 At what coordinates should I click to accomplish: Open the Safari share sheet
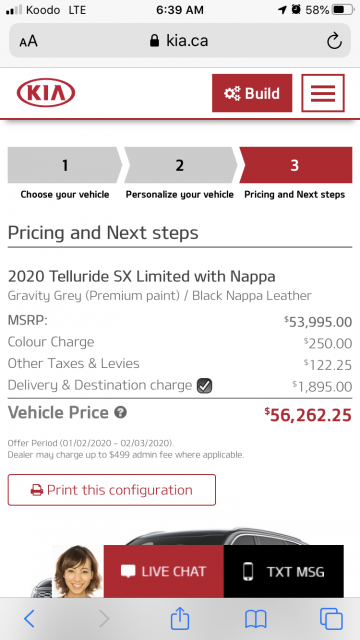(180, 619)
